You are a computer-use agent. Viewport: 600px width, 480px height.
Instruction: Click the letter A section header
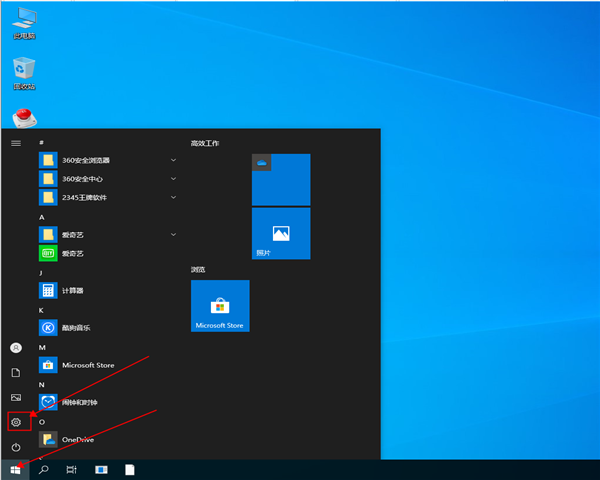(x=42, y=216)
